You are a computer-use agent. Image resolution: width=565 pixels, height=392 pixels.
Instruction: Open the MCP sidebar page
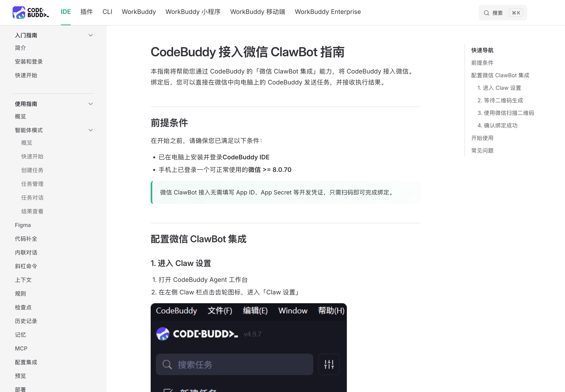(21, 348)
